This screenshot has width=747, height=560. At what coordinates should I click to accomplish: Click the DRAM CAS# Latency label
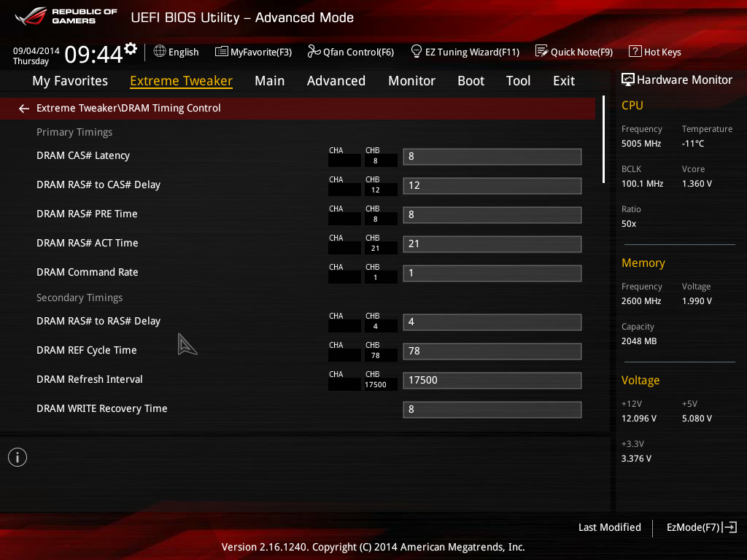tap(83, 155)
